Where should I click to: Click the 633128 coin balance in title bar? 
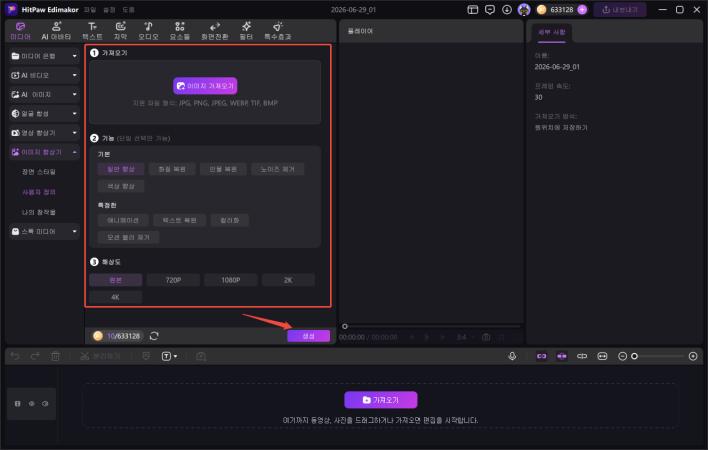(x=562, y=9)
